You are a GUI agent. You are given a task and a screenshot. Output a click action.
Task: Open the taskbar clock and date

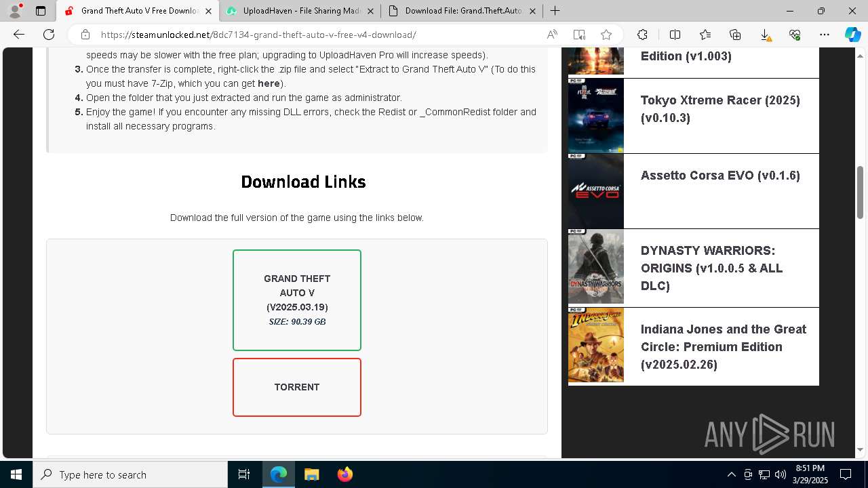coord(810,474)
